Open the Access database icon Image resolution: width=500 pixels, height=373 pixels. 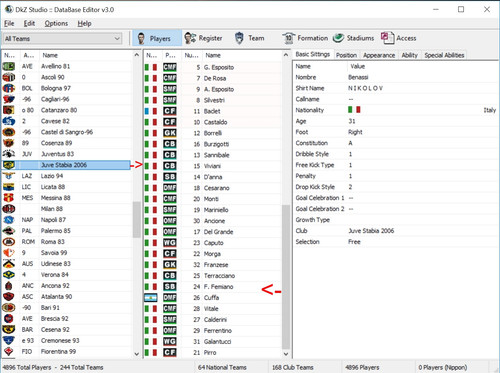387,38
